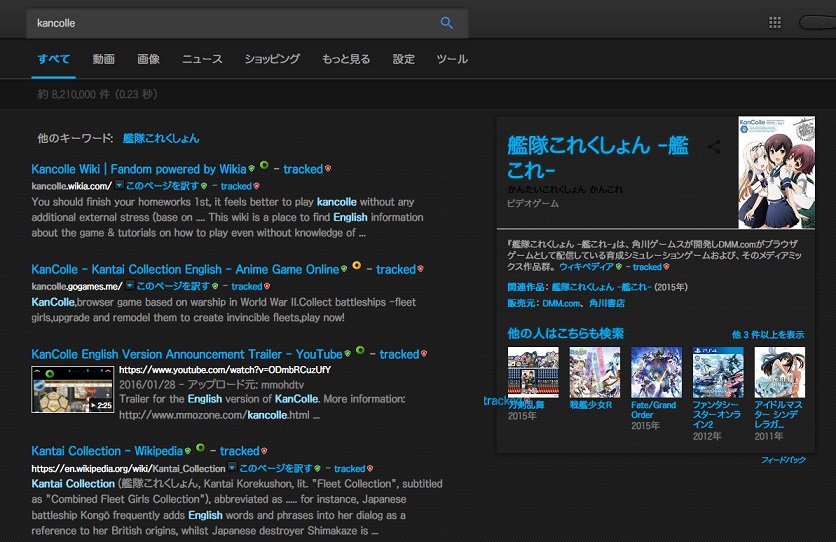Click green shield on the kancolle.wikia.com URL line
This screenshot has height=542, width=836.
204,186
